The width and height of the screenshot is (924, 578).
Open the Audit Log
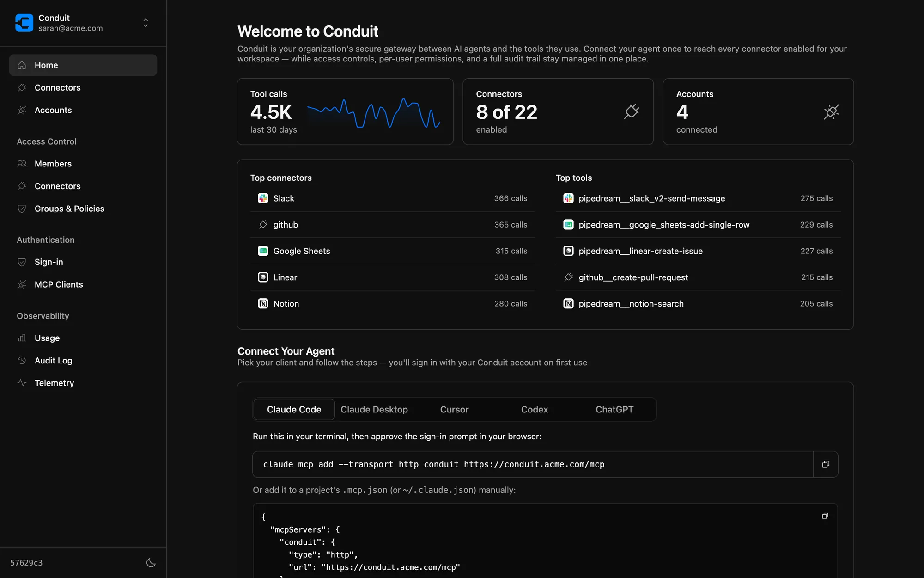click(x=83, y=361)
